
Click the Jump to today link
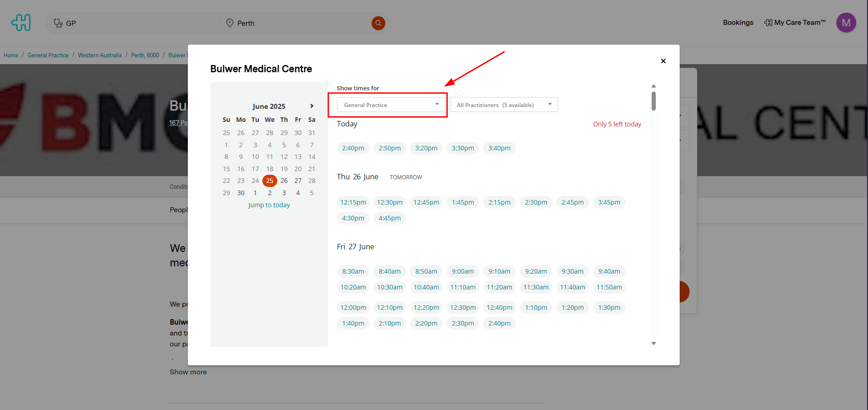269,205
